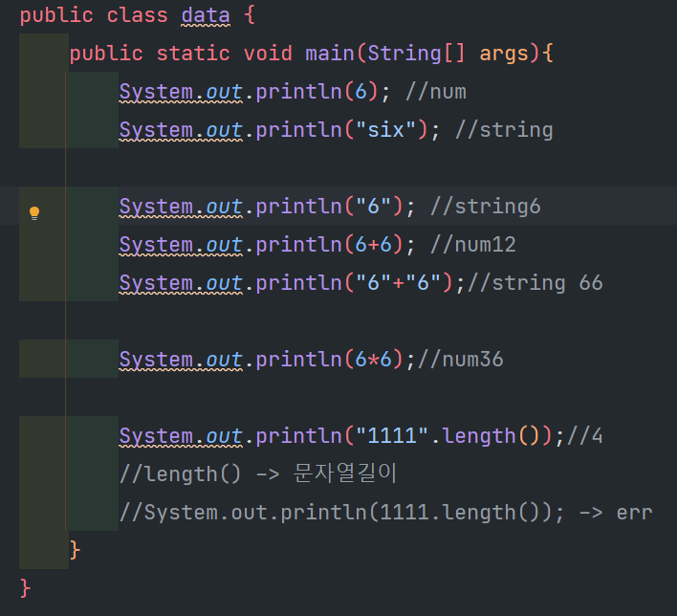Click 'length' in the "1111".length() call
The height and width of the screenshot is (616, 677).
(479, 436)
